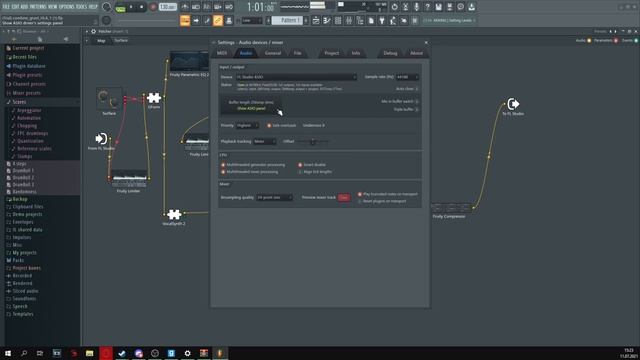640x360 pixels.
Task: Toggle Triple buffer option
Action: (417, 109)
